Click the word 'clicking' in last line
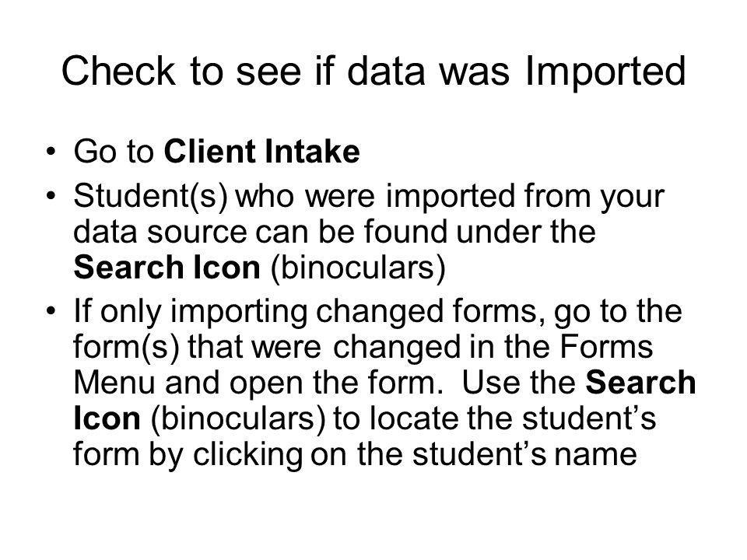The image size is (747, 560). point(247,455)
